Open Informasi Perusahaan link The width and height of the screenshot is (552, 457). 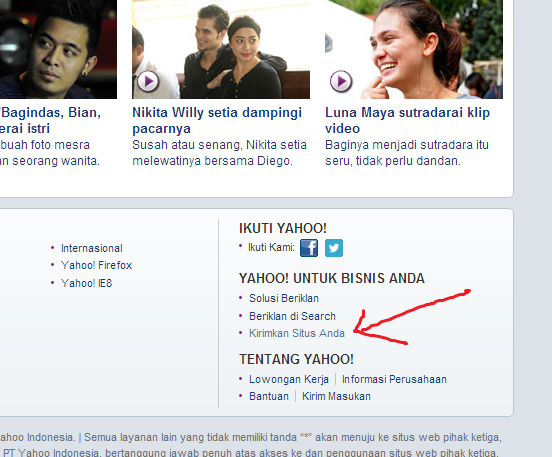(x=394, y=379)
